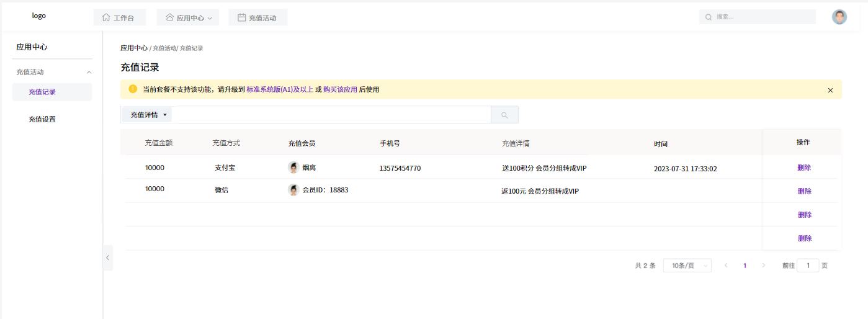Expand the 应用中心 top navigation menu
Viewport: 868px width, 319px height.
click(189, 18)
